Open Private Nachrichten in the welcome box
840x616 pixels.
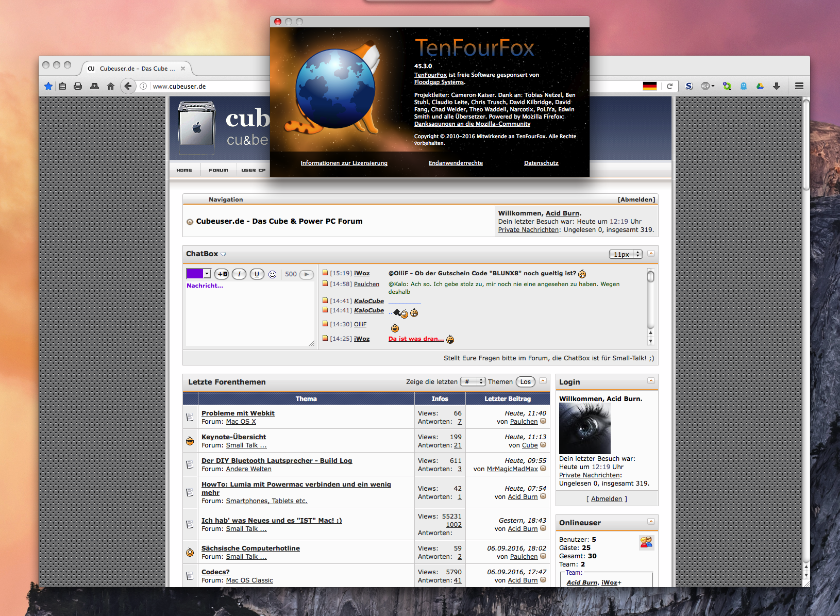[x=528, y=230]
